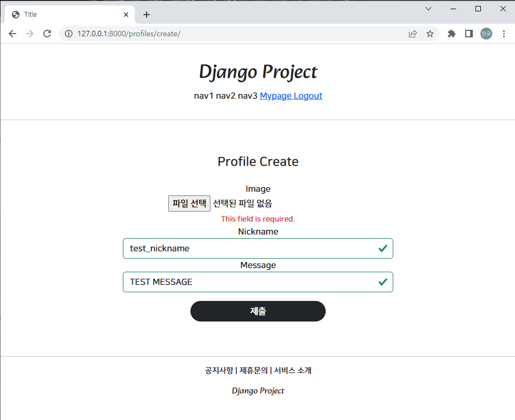
Task: Click the footer Django Project italic text
Action: tap(258, 391)
